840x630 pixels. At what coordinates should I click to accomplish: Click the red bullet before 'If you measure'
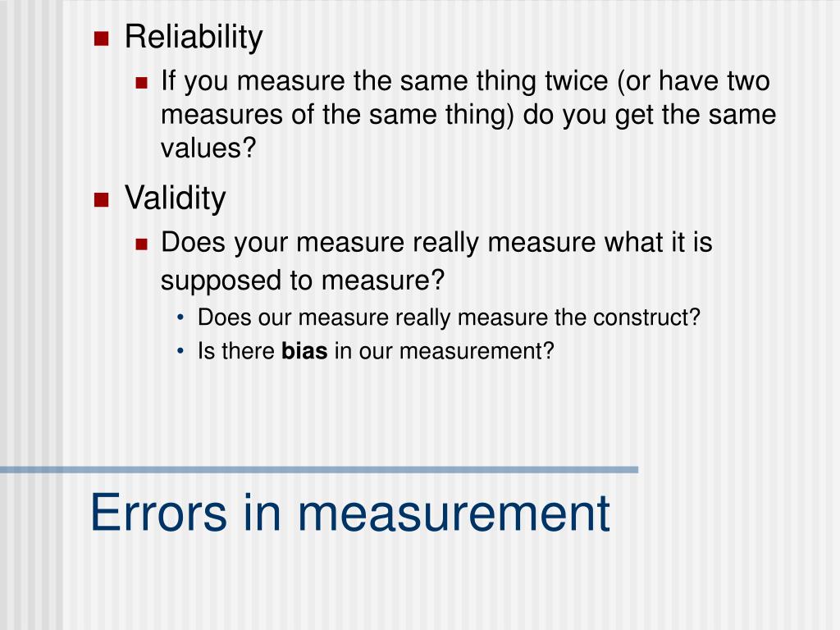click(x=141, y=83)
